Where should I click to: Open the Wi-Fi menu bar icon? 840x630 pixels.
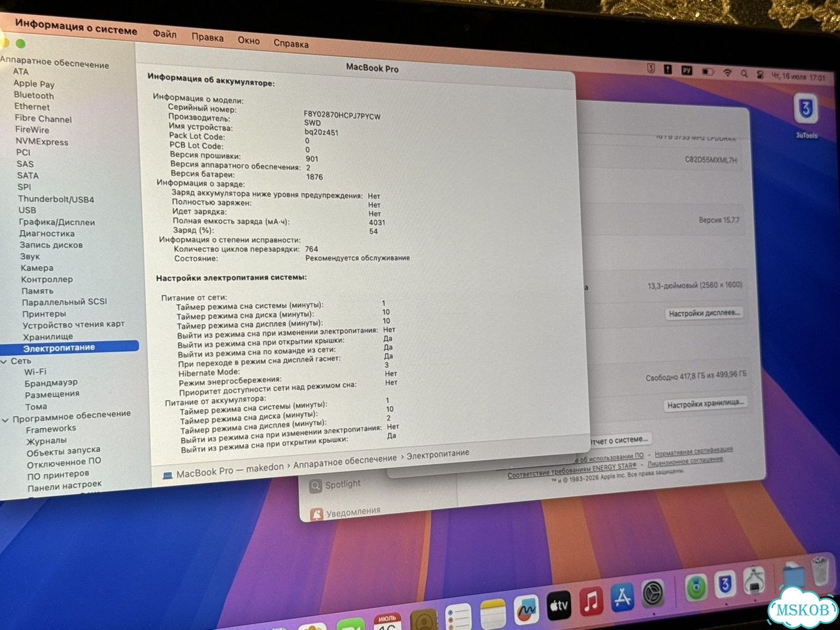[x=728, y=73]
